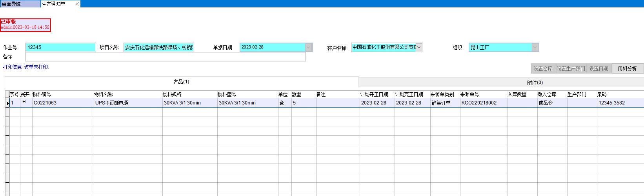Viewport: 644px width, 196px height.
Task: Click the 设置日期 button
Action: (x=599, y=68)
